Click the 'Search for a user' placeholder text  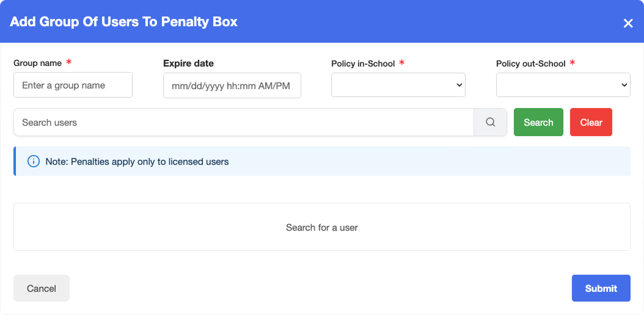point(322,227)
